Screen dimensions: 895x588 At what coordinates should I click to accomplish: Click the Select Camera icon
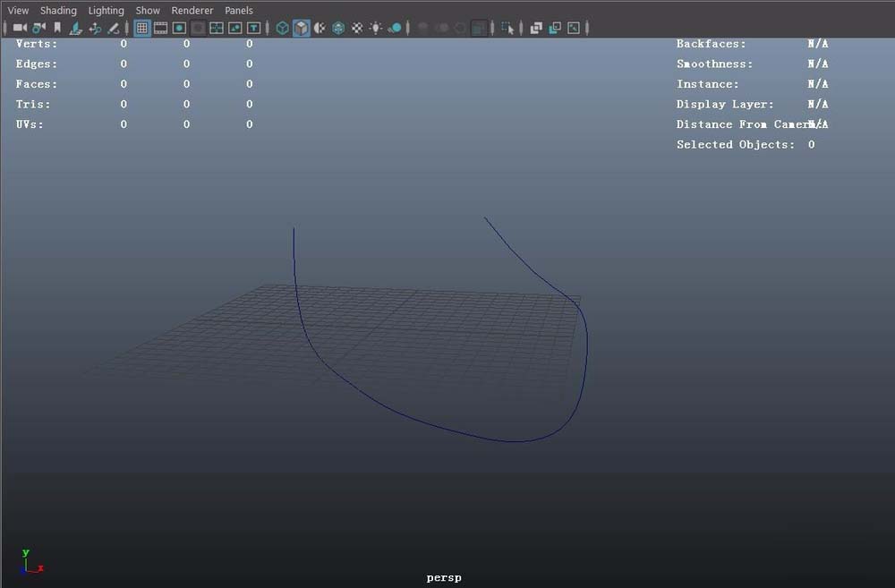pos(20,28)
